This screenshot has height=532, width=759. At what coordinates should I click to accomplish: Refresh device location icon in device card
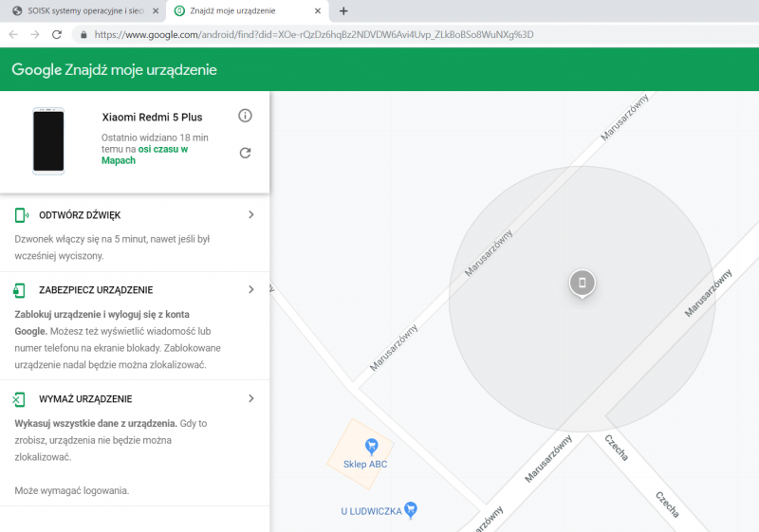[246, 153]
